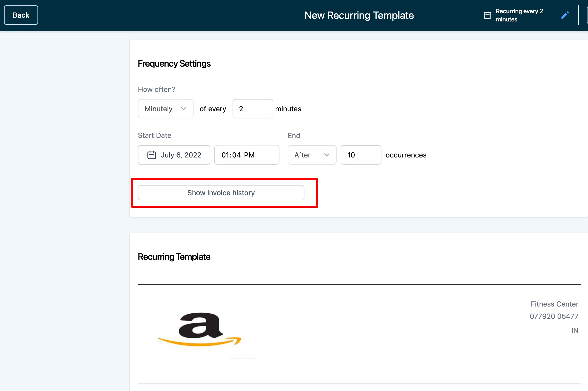Click the chevron arrow on After dropdown

326,155
